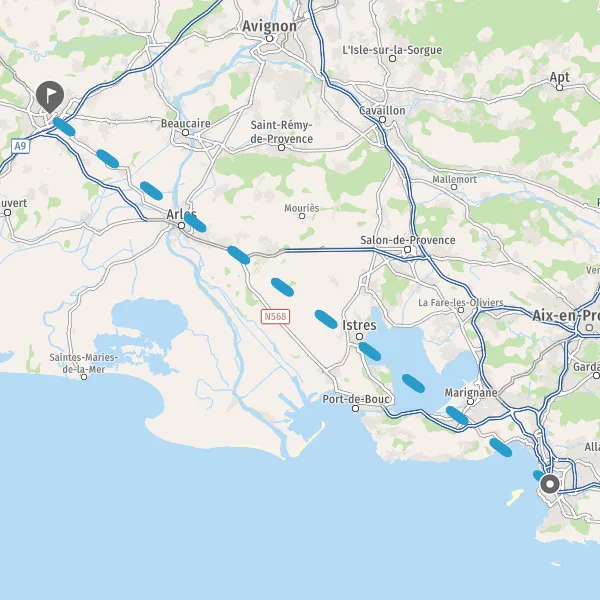Click the Arles city dot

click(182, 226)
